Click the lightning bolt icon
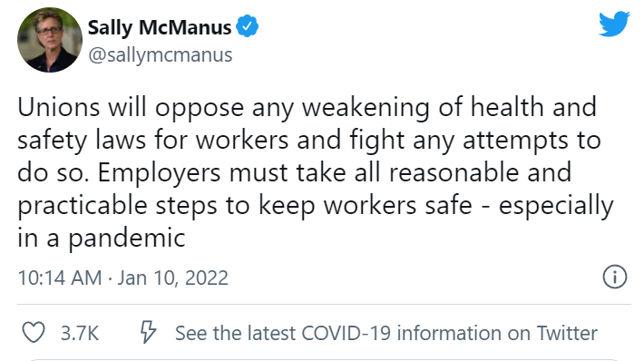Screen dimensions: 644x361 point(148,332)
